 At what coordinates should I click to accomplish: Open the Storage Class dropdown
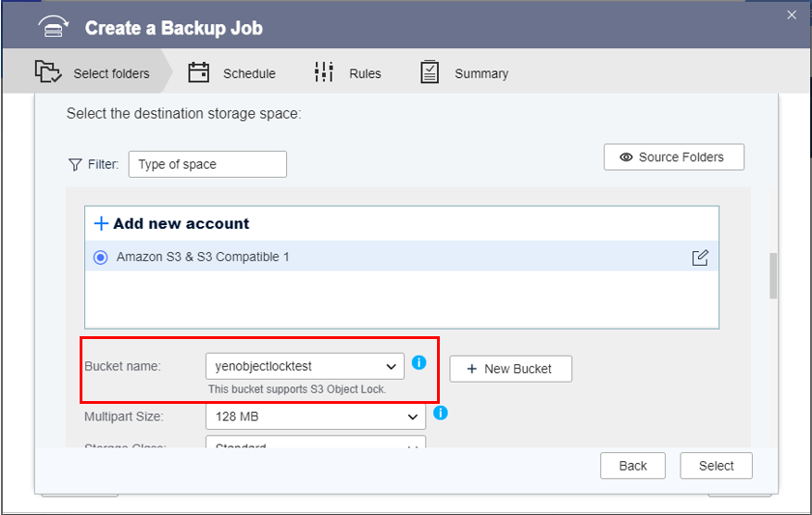coord(315,446)
